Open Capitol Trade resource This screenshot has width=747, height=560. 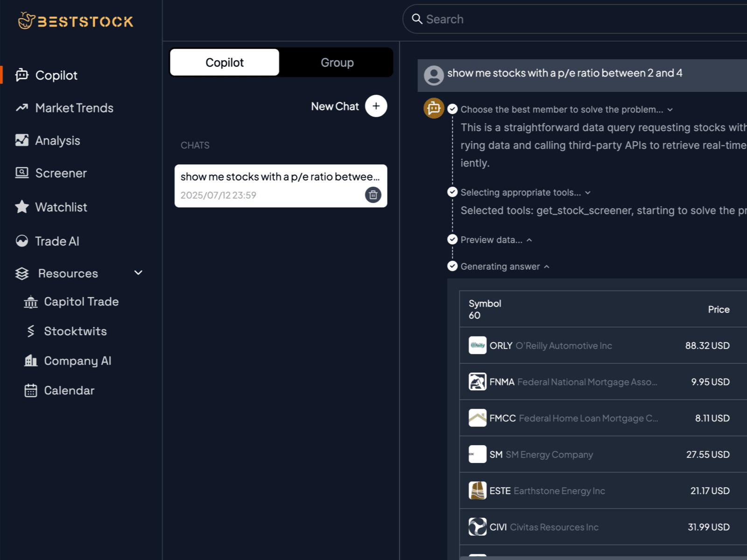(81, 302)
